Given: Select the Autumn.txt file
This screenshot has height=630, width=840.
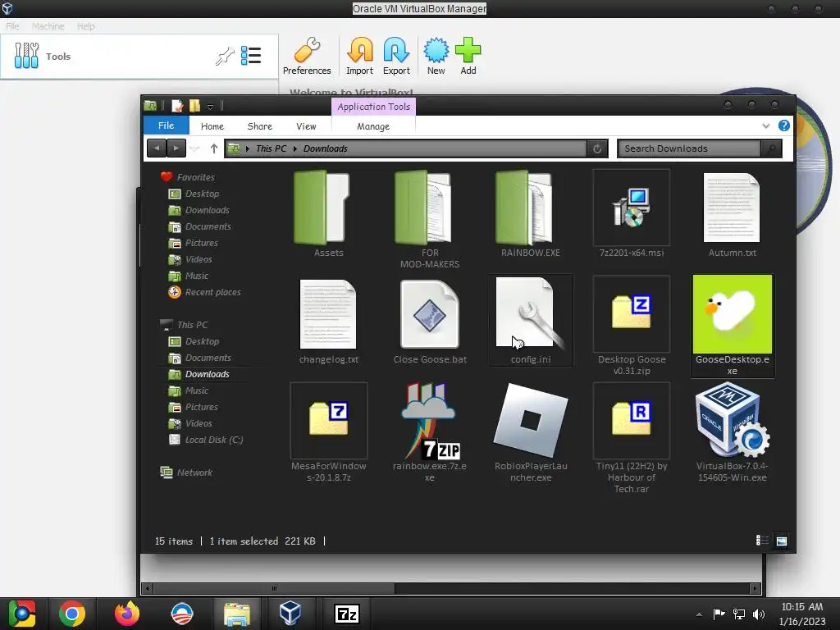Looking at the screenshot, I should point(732,214).
